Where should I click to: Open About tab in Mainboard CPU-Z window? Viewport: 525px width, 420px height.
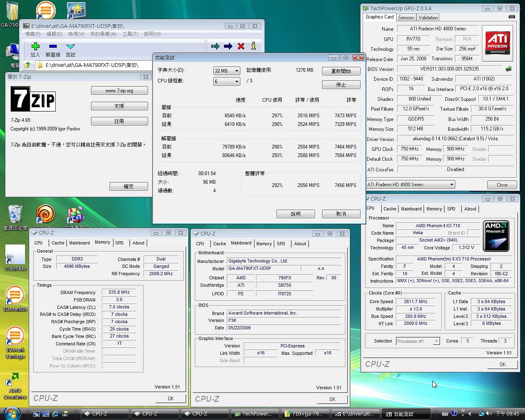(x=300, y=244)
